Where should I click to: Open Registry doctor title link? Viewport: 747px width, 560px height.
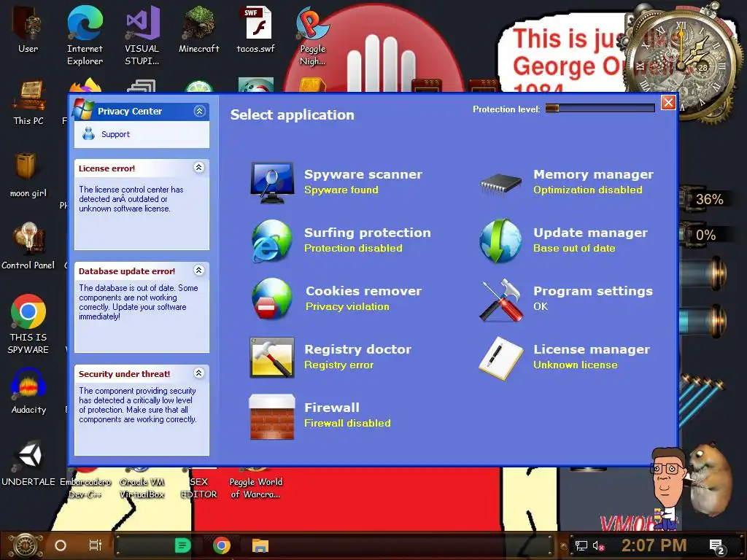click(357, 349)
